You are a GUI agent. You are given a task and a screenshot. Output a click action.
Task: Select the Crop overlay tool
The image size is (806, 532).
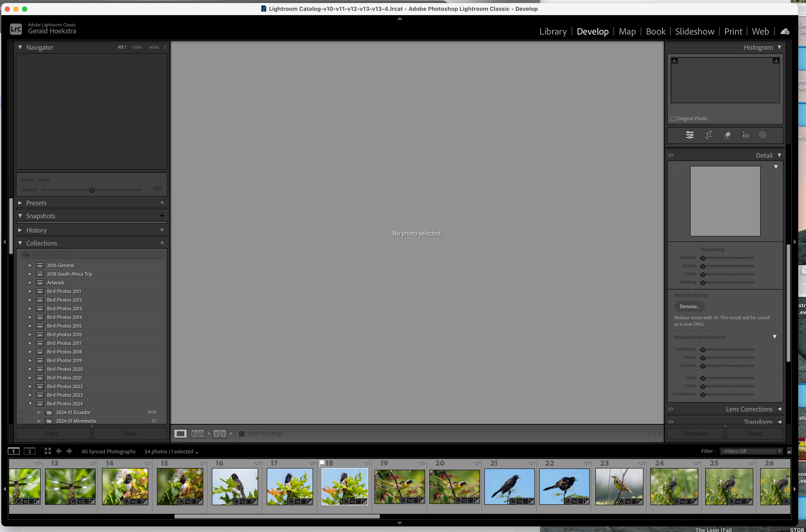pyautogui.click(x=709, y=135)
